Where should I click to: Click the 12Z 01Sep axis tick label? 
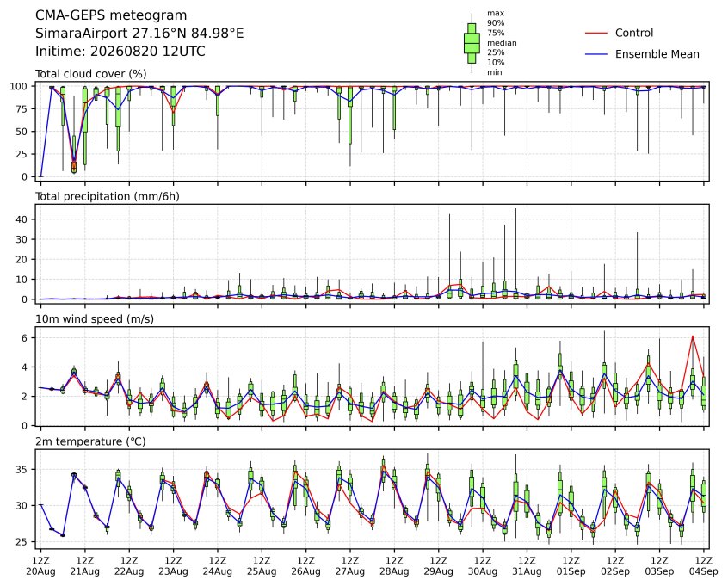pyautogui.click(x=571, y=566)
